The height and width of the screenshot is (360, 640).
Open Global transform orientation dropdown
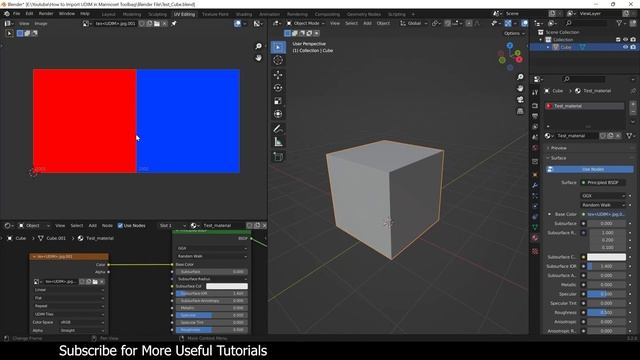click(x=413, y=24)
